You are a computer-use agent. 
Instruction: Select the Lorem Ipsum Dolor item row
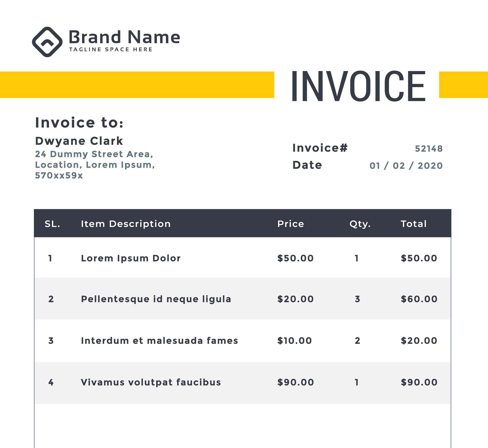click(130, 258)
